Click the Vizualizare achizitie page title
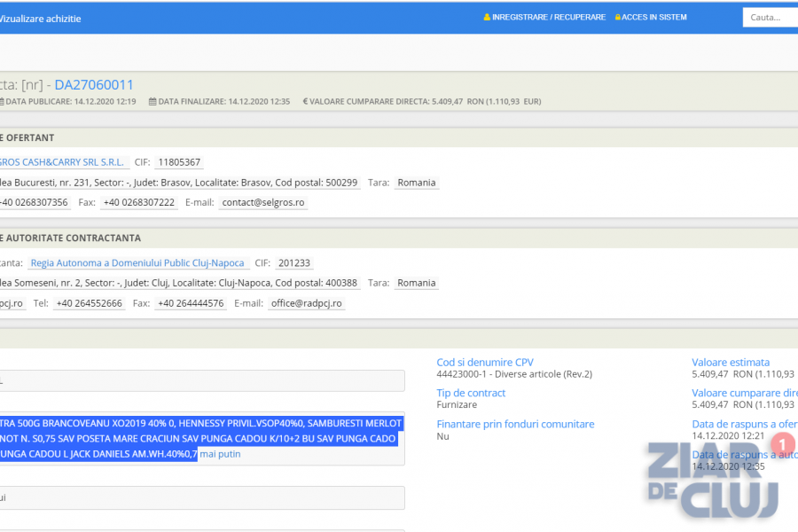The width and height of the screenshot is (798, 532). (40, 19)
